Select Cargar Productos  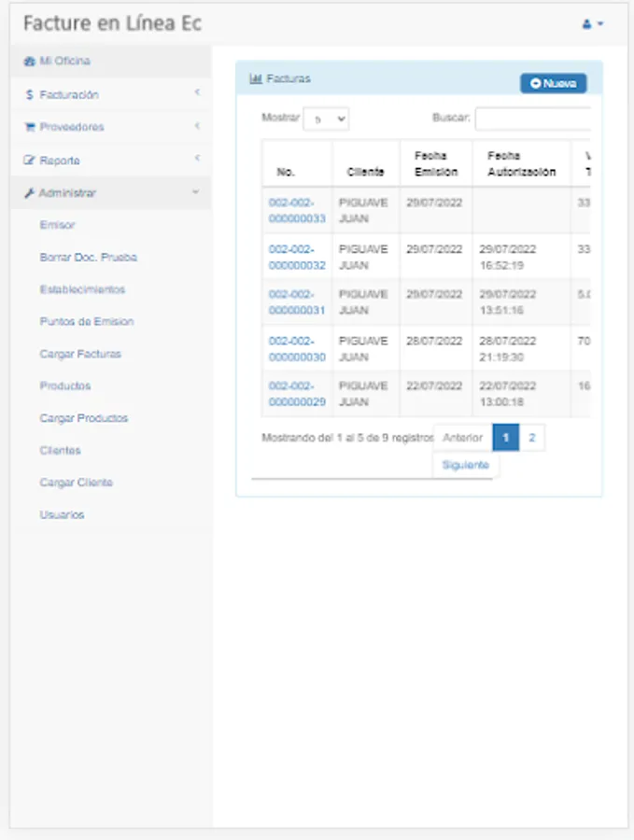[84, 418]
